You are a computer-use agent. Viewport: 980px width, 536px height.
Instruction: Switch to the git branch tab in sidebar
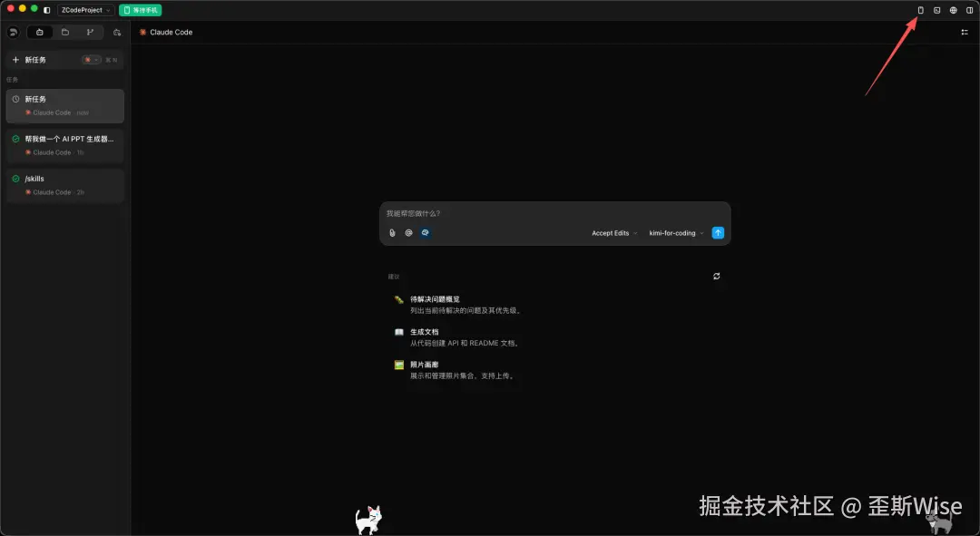[x=90, y=32]
